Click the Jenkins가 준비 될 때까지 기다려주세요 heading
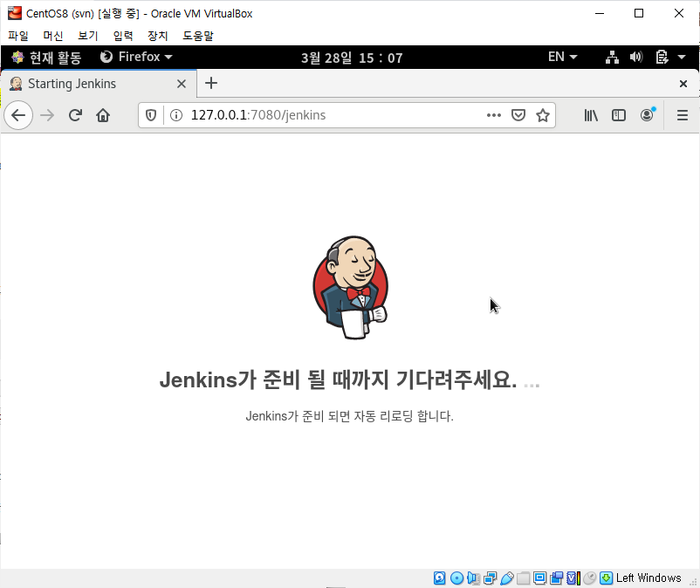Viewport: 700px width, 588px height. pos(350,380)
